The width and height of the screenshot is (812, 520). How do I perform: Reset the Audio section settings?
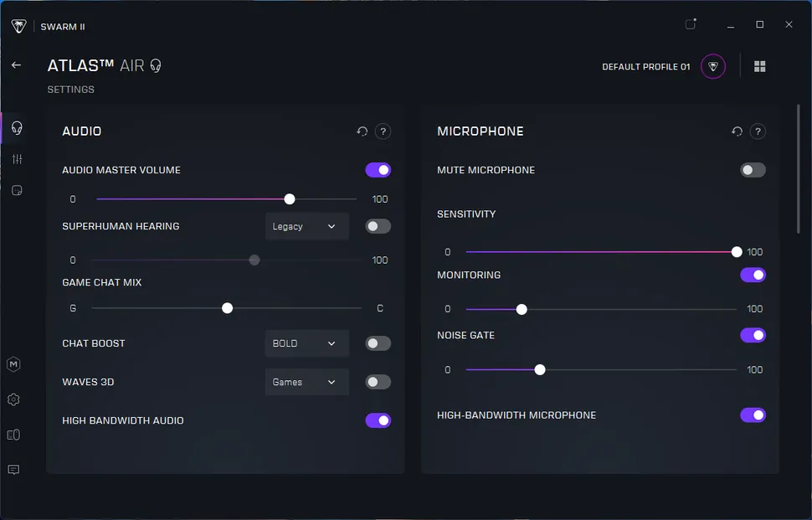pyautogui.click(x=362, y=131)
